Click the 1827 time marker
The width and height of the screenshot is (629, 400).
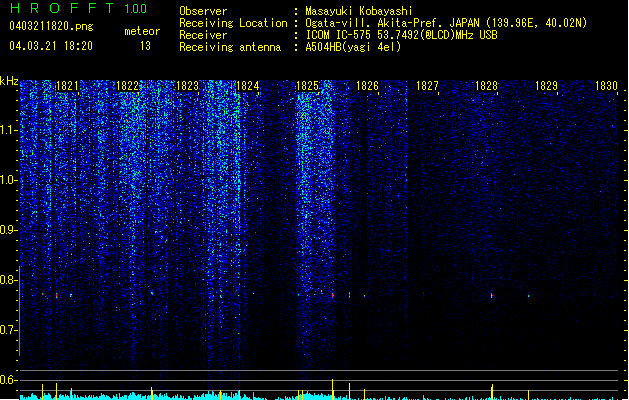coord(427,86)
